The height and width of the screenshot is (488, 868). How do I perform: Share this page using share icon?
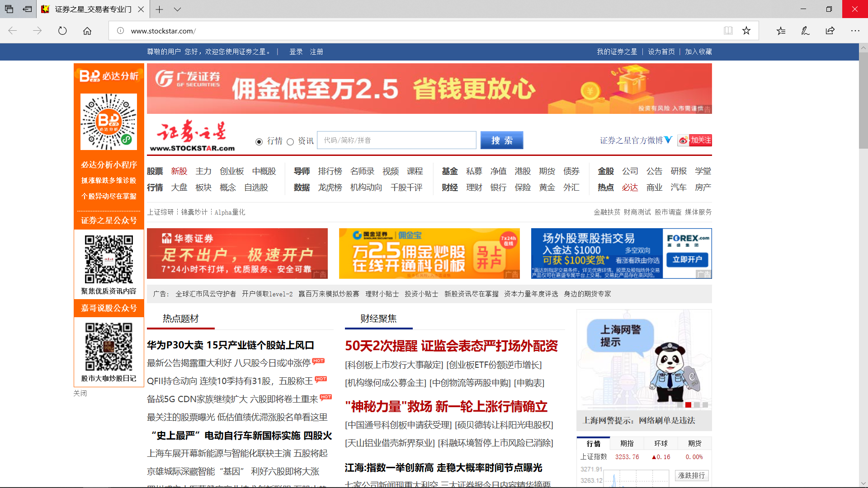pyautogui.click(x=830, y=31)
